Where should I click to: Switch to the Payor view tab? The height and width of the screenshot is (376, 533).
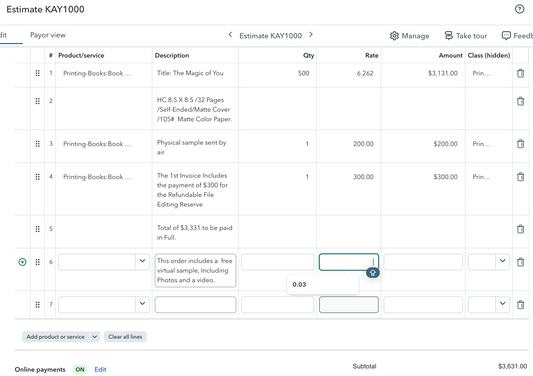click(x=48, y=35)
